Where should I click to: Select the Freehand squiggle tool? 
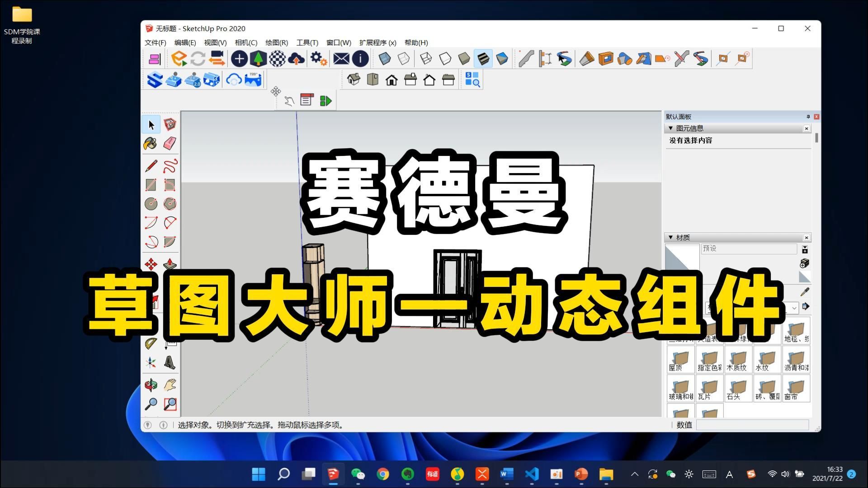pos(170,165)
